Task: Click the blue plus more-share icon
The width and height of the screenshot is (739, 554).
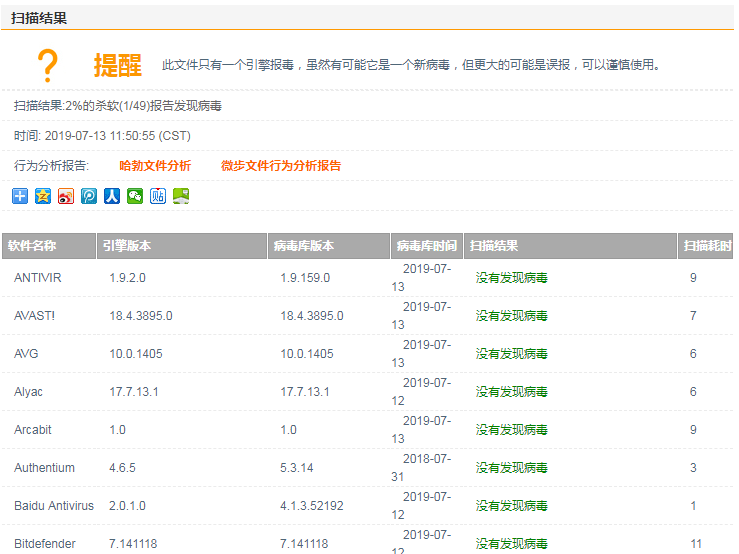Action: tap(20, 196)
